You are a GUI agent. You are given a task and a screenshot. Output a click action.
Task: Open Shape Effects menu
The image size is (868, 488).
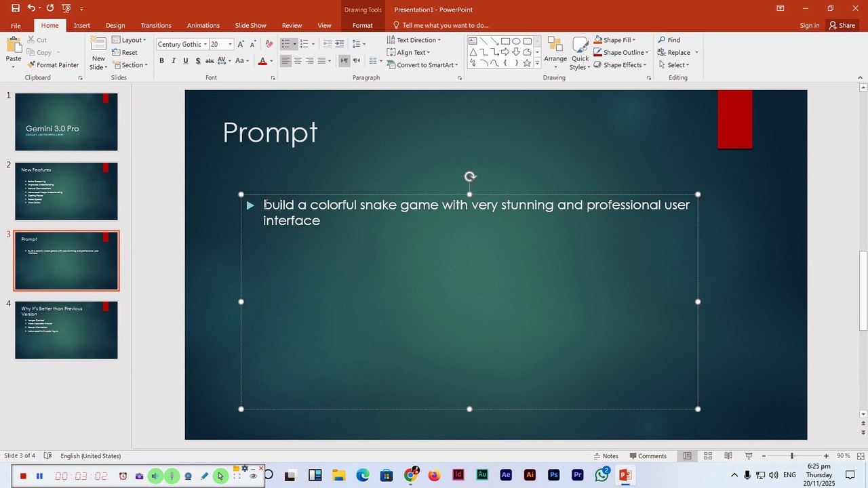[x=620, y=65]
